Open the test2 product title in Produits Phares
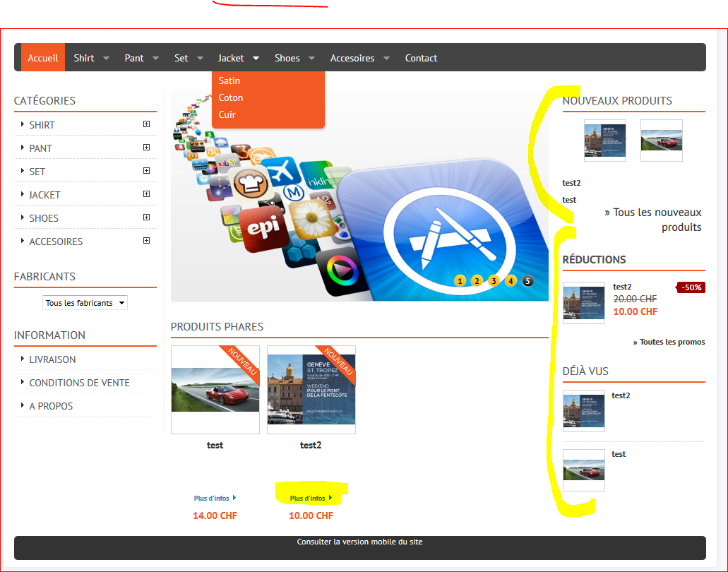 pos(311,446)
